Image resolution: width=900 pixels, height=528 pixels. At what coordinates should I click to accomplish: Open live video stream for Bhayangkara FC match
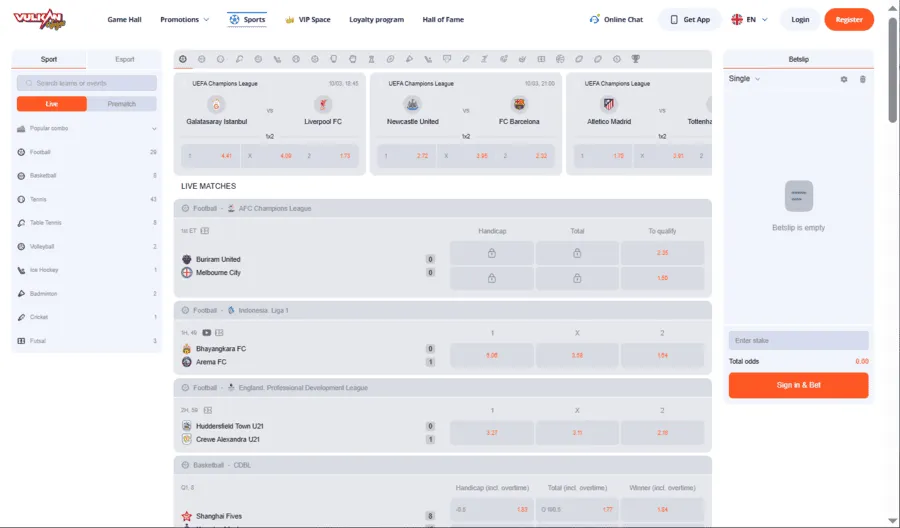coord(207,333)
